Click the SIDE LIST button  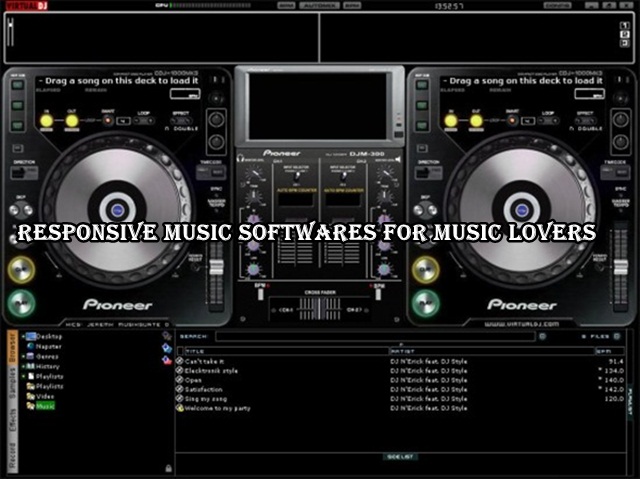400,457
